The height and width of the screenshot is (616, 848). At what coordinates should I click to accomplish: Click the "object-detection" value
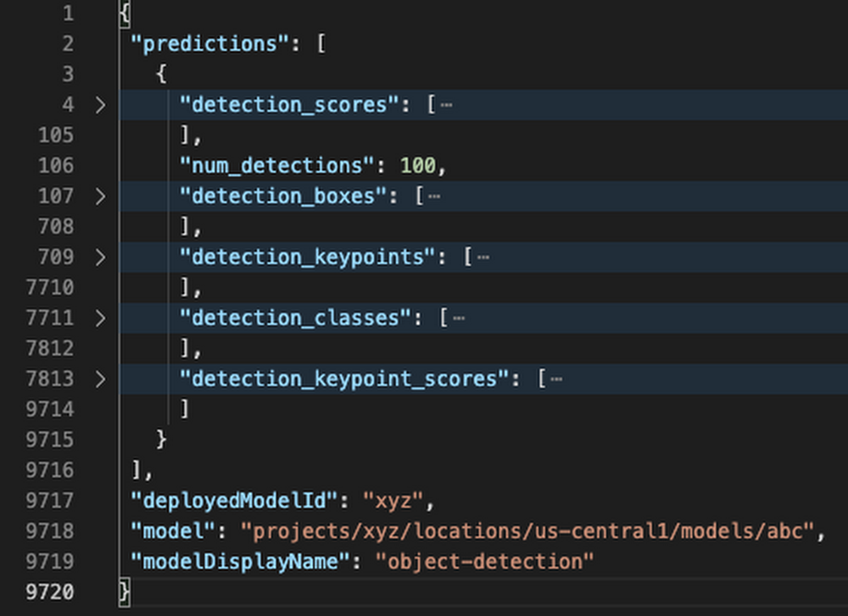click(483, 561)
